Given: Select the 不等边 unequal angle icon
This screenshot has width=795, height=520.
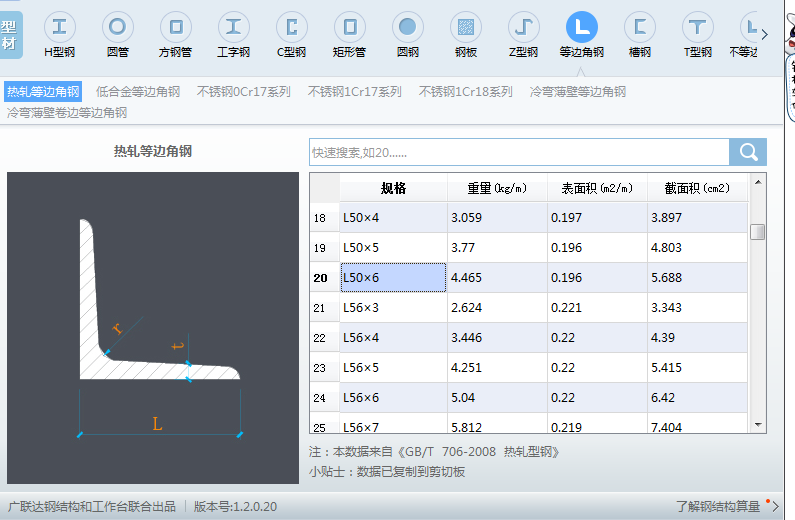Looking at the screenshot, I should coord(748,27).
